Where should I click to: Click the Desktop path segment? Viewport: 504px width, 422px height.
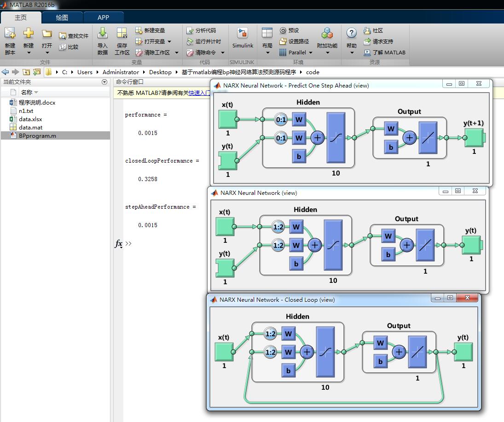click(x=160, y=72)
